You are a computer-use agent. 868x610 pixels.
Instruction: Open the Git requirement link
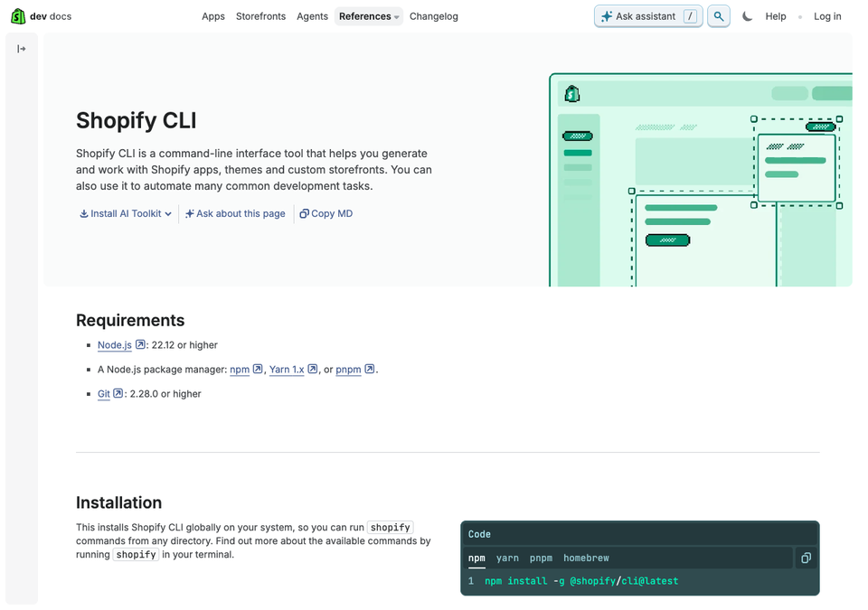[103, 394]
